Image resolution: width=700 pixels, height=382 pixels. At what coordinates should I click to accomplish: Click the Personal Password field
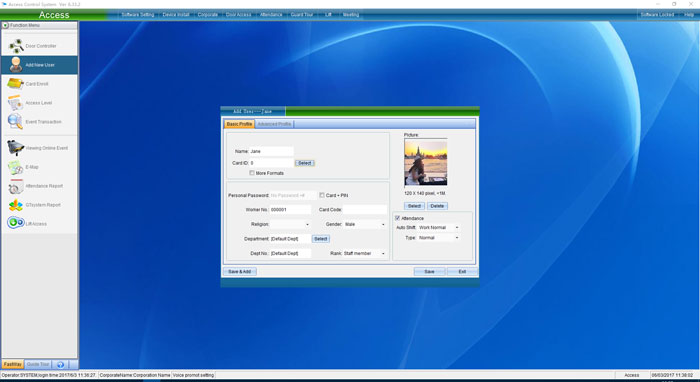293,195
